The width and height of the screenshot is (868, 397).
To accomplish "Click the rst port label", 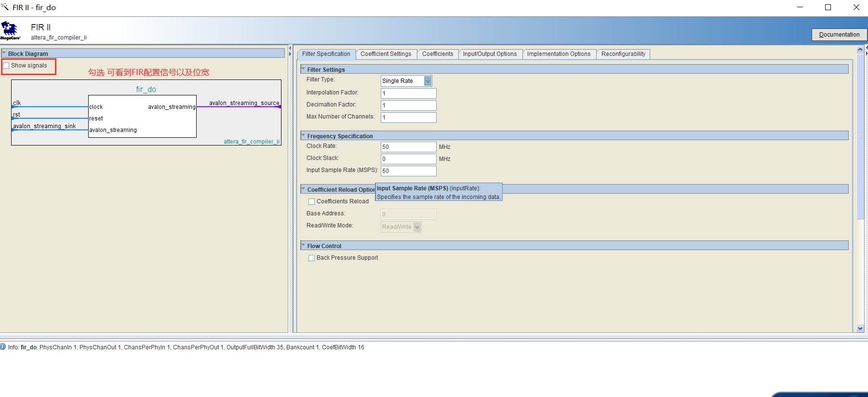I will click(x=16, y=115).
